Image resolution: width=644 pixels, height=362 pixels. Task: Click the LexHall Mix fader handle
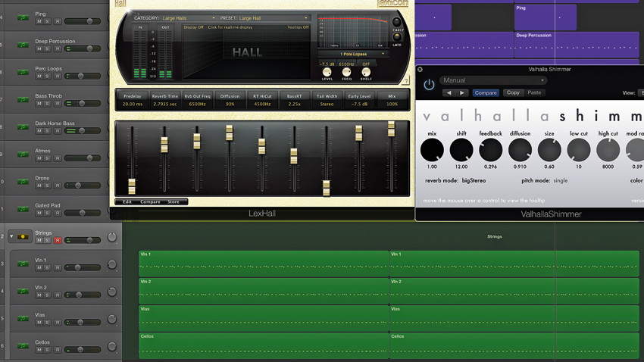click(x=392, y=129)
